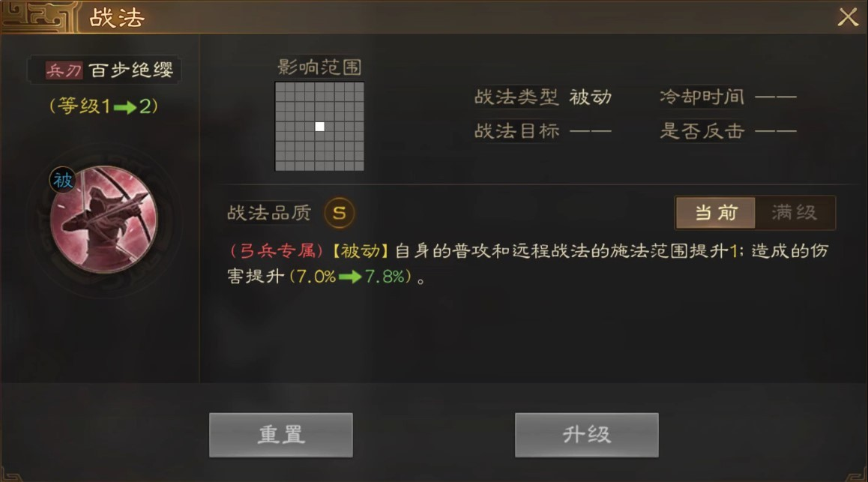Click the red 兵刃 category tag
The width and height of the screenshot is (868, 482).
click(x=64, y=70)
